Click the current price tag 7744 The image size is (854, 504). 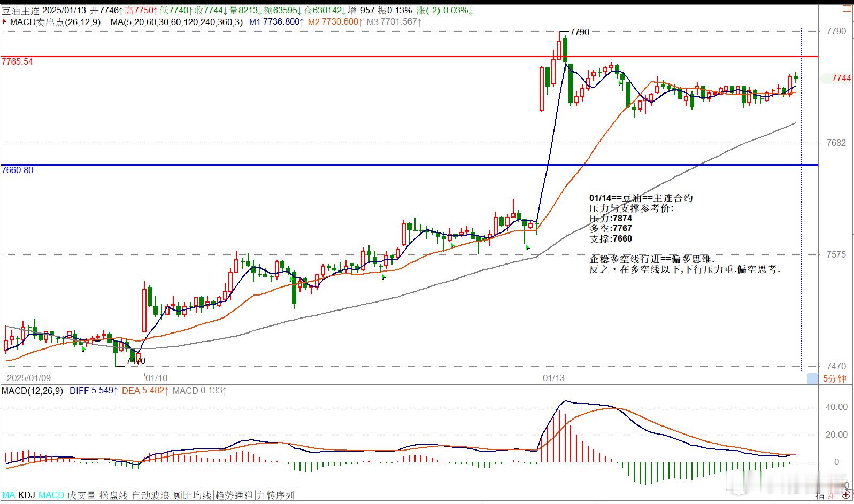(841, 78)
